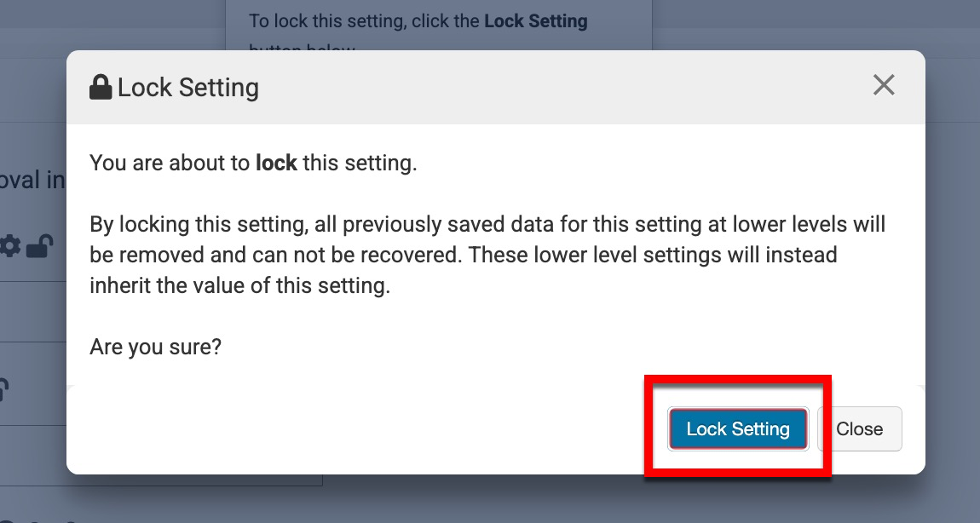Click the 'Are you sure?' text

pyautogui.click(x=156, y=347)
